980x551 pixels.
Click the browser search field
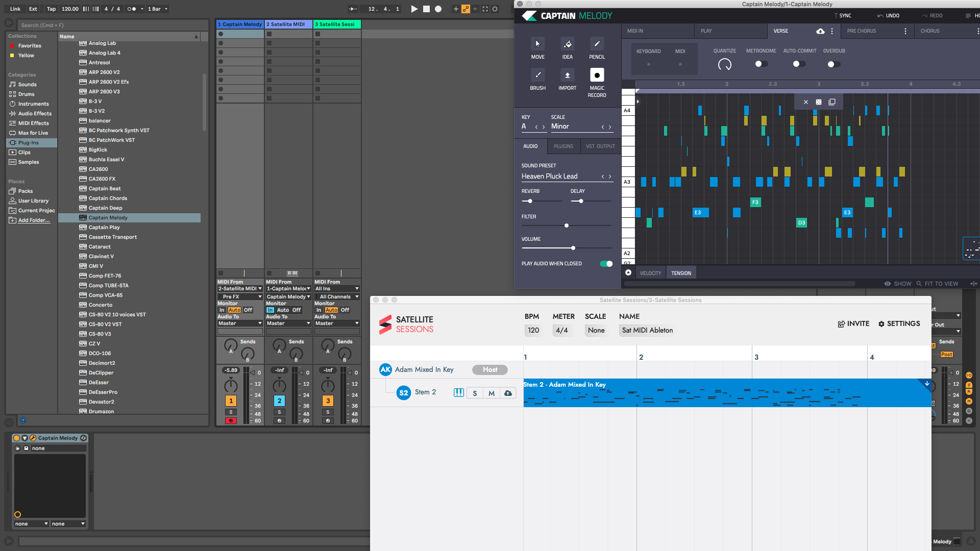[113, 25]
